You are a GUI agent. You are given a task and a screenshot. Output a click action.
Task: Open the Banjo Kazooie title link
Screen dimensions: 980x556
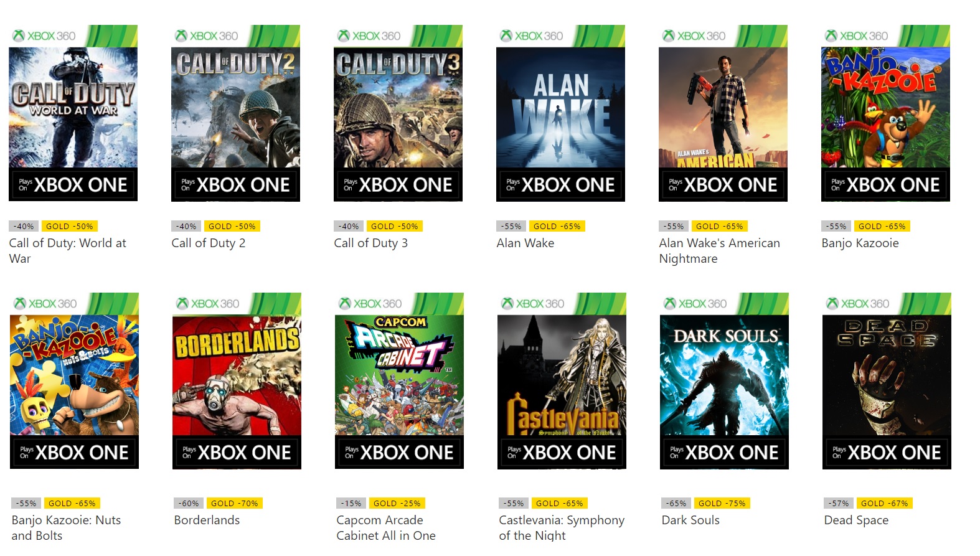click(860, 243)
